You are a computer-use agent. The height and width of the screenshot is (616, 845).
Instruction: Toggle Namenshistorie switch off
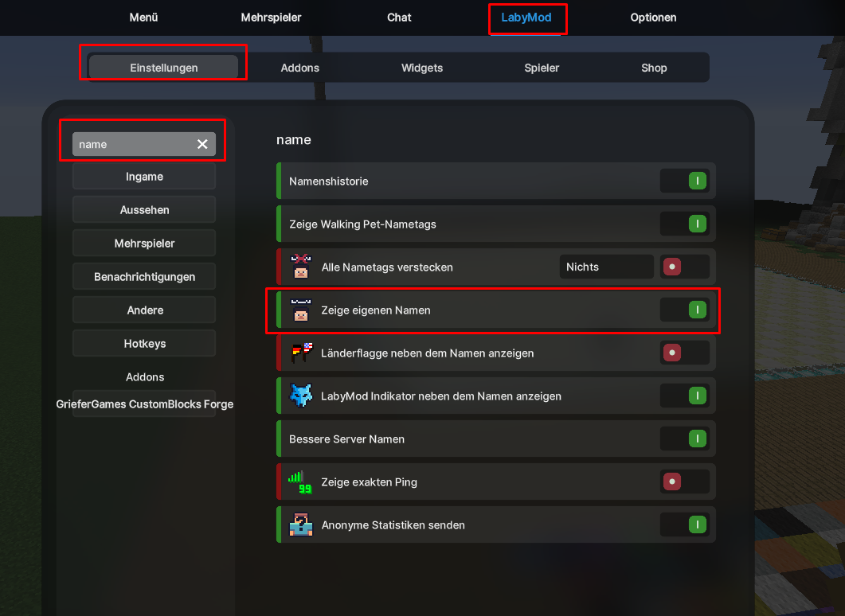684,181
